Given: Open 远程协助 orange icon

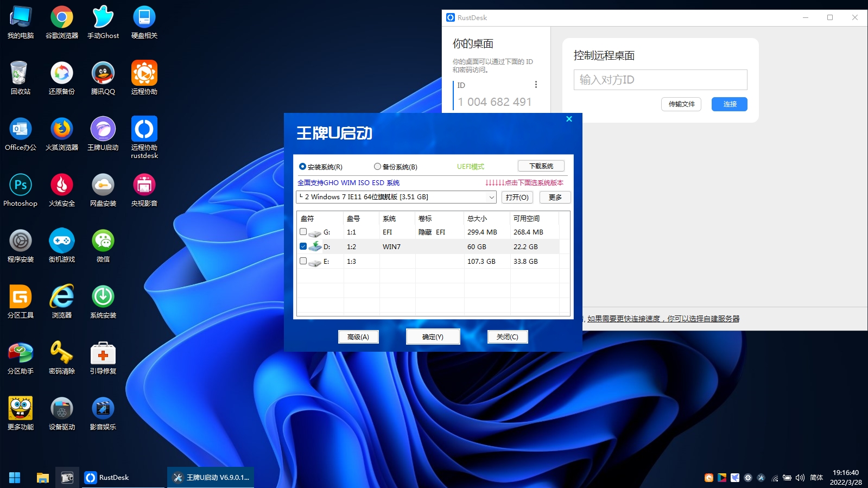Looking at the screenshot, I should click(144, 79).
